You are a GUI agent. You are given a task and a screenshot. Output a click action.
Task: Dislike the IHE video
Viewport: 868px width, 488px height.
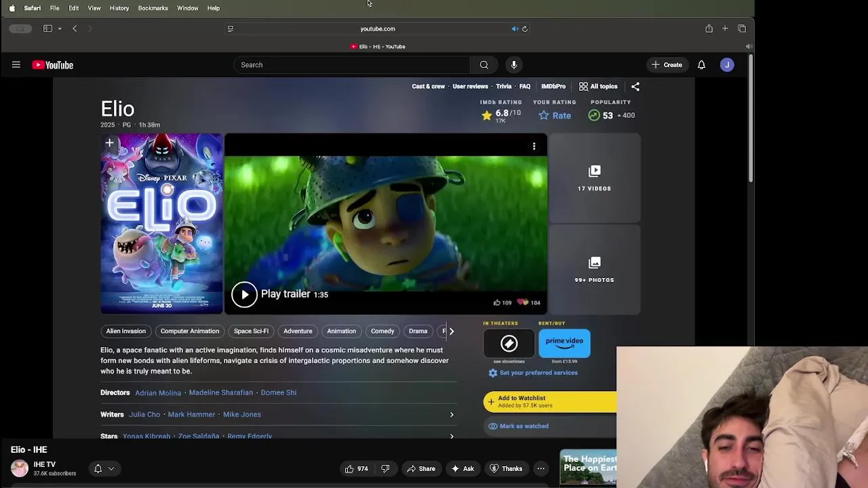(x=385, y=468)
